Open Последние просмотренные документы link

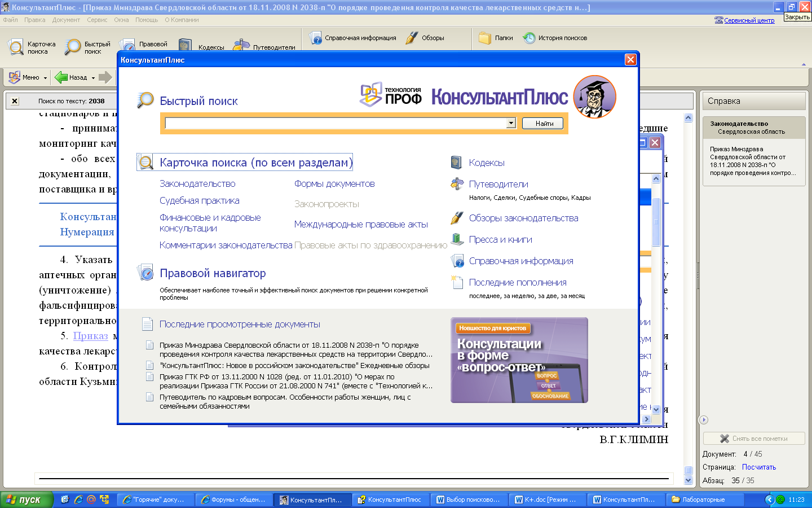point(240,324)
